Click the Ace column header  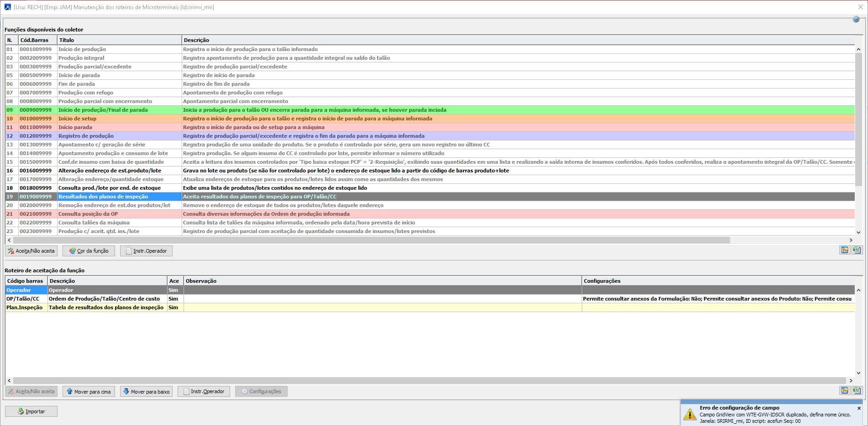coord(175,281)
